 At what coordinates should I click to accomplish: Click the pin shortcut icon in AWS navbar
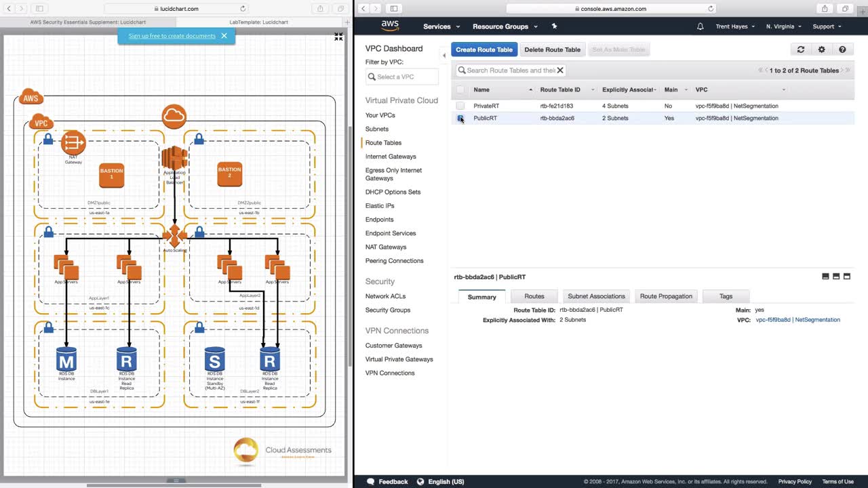554,26
